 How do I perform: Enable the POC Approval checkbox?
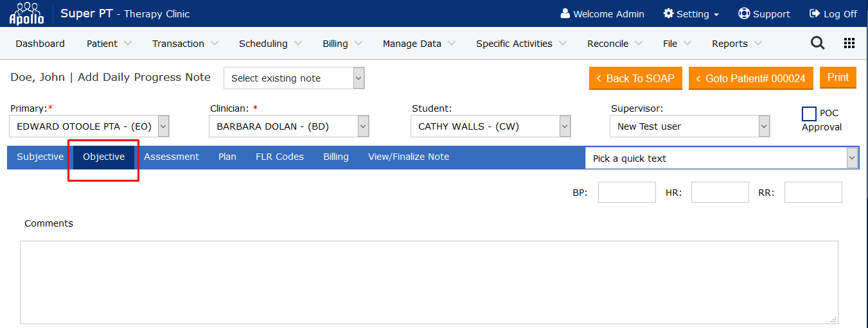[x=809, y=114]
